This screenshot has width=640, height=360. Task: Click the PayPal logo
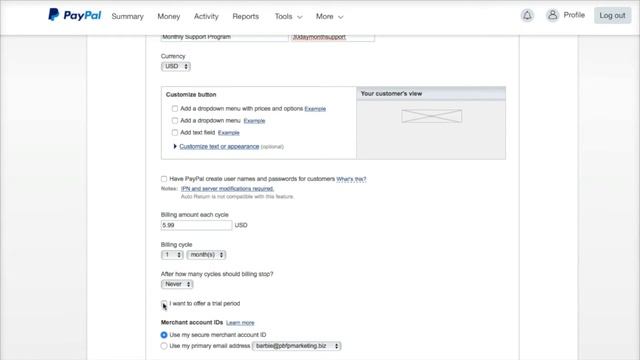pyautogui.click(x=74, y=15)
